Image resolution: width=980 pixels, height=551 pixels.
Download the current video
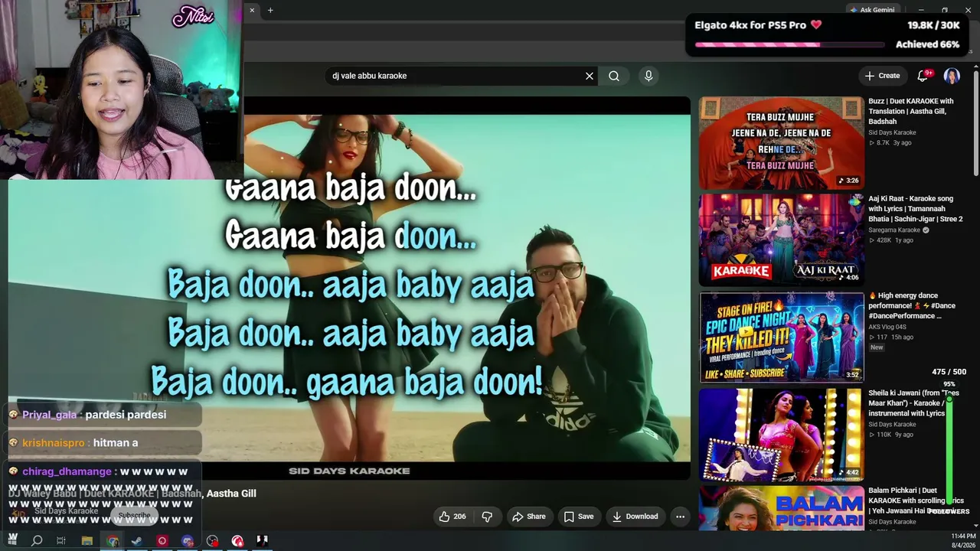tap(635, 517)
